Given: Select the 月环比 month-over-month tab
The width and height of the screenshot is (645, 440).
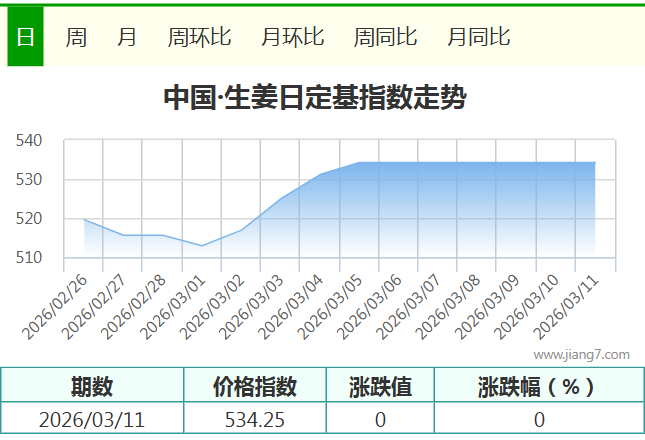Looking at the screenshot, I should pyautogui.click(x=292, y=37).
